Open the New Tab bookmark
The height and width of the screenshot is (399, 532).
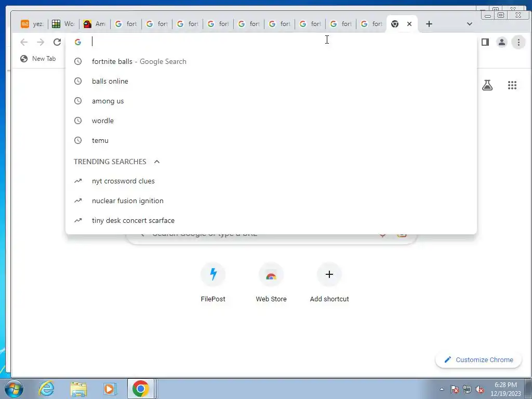tap(37, 59)
